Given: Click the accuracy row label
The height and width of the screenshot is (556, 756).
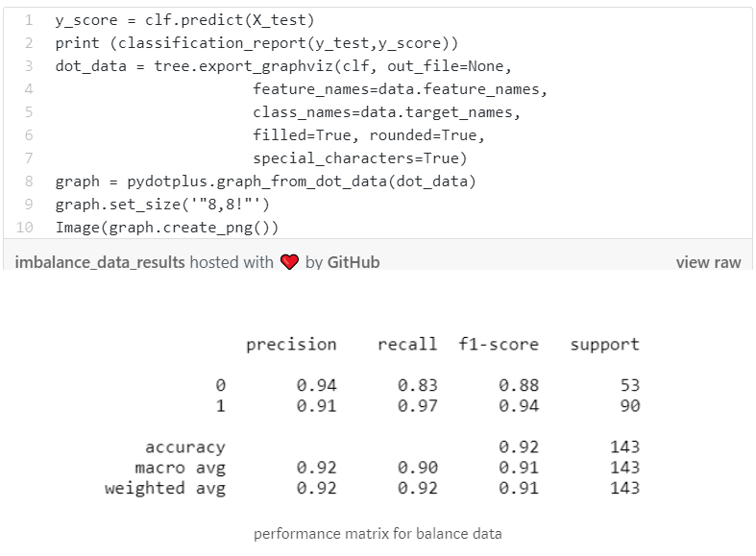Looking at the screenshot, I should pos(184,447).
